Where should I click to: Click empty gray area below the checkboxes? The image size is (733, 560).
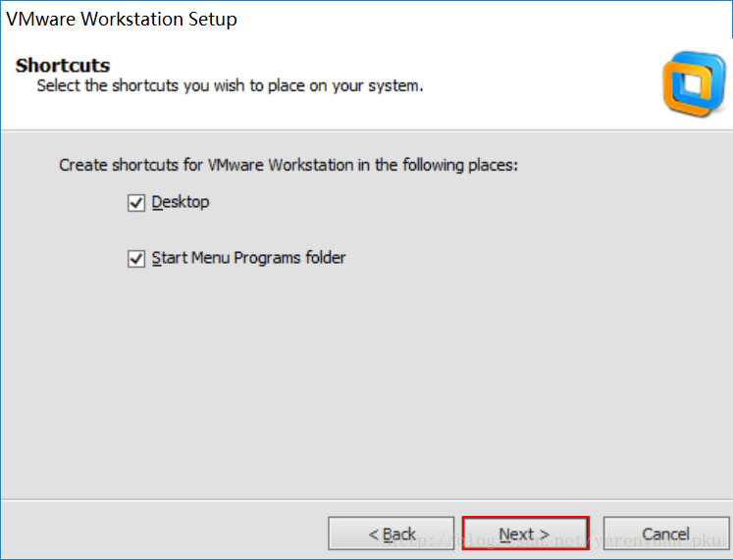click(x=363, y=392)
